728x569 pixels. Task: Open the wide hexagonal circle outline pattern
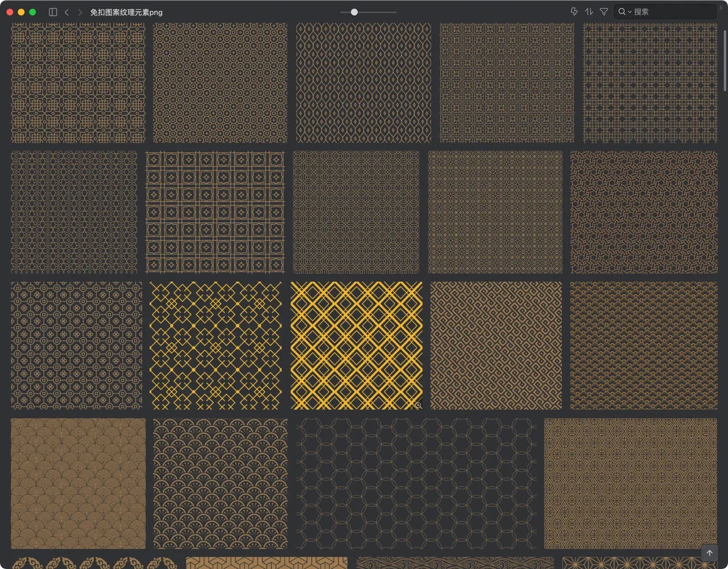tap(416, 484)
